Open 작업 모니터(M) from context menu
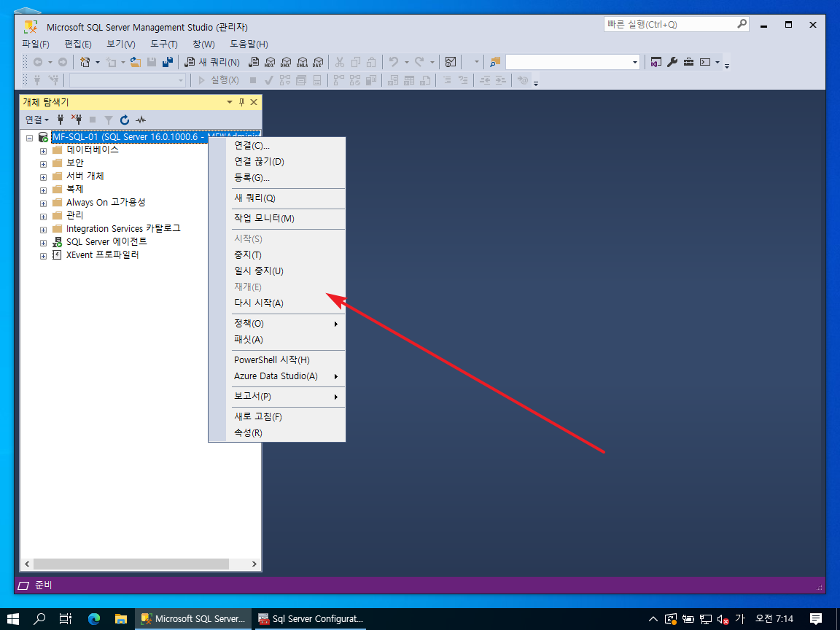Image resolution: width=840 pixels, height=630 pixels. point(277,219)
